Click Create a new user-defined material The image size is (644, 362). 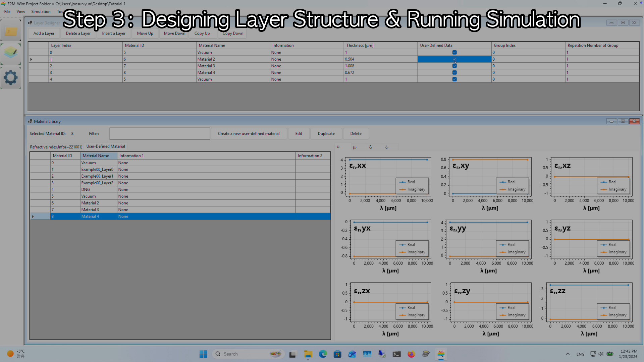[x=249, y=133]
